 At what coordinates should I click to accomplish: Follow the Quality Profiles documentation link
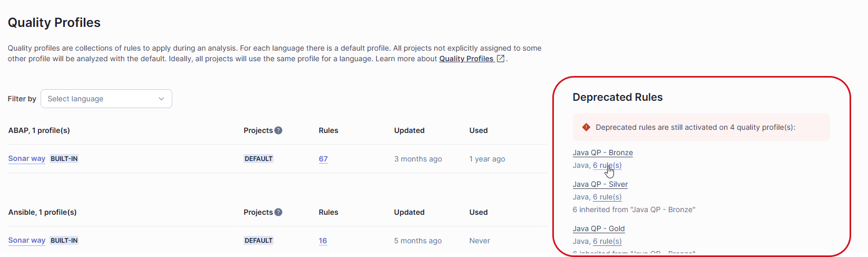point(466,59)
